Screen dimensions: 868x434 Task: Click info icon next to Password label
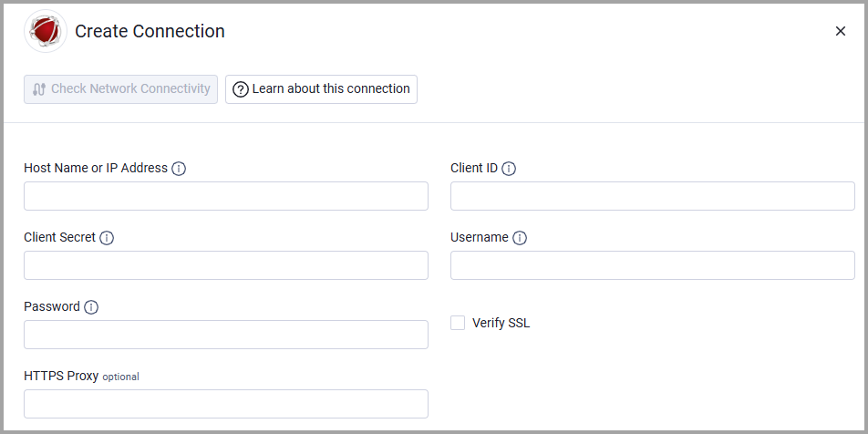point(91,307)
